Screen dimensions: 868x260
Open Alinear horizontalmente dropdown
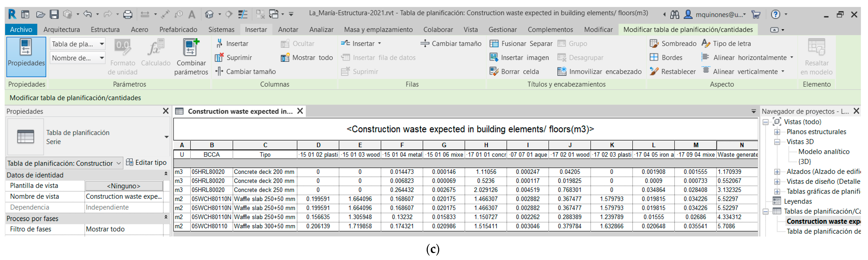pyautogui.click(x=792, y=58)
